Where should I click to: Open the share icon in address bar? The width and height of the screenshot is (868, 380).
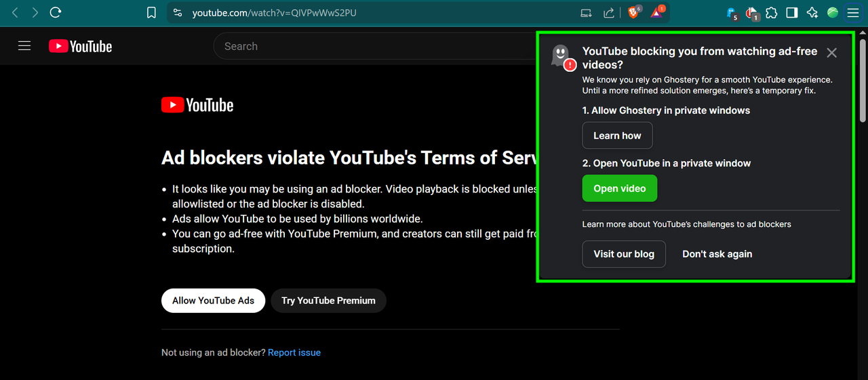pyautogui.click(x=609, y=13)
